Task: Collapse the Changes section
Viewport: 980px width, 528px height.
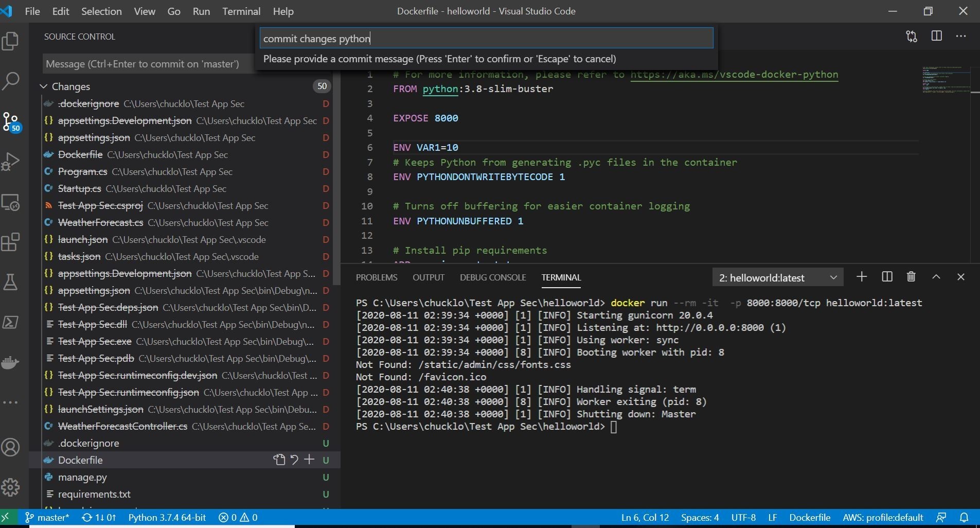Action: tap(44, 86)
